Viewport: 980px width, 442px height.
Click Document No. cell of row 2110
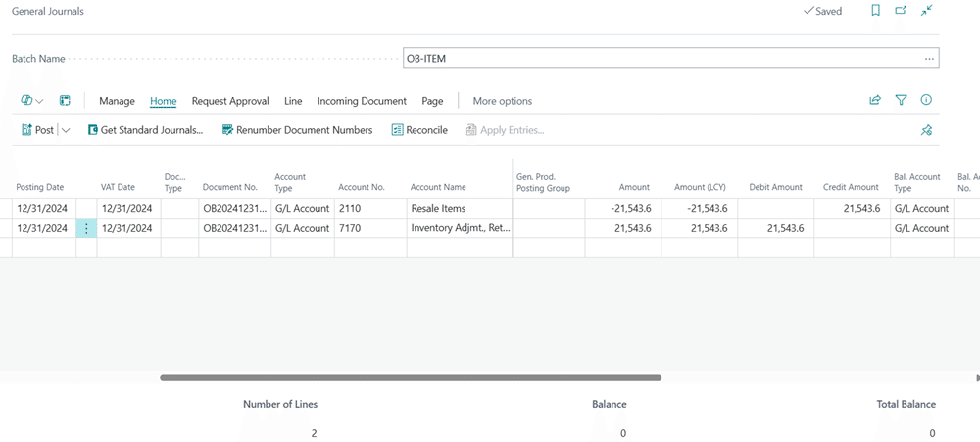pos(234,209)
